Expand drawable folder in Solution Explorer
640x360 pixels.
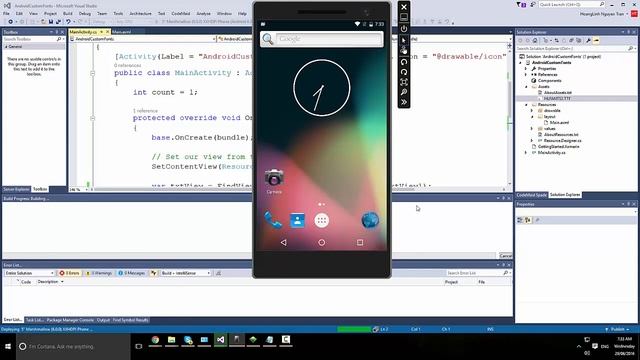(x=531, y=111)
